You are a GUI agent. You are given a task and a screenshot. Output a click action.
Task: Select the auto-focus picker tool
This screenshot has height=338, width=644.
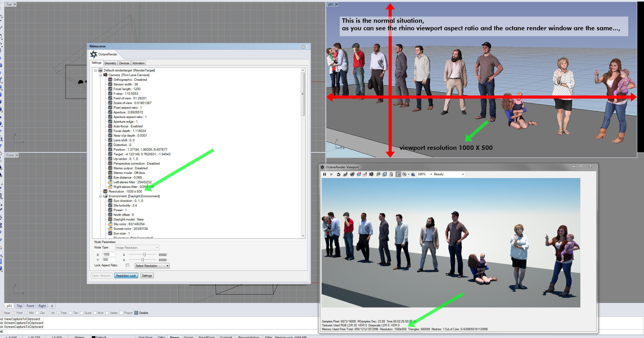pos(345,174)
